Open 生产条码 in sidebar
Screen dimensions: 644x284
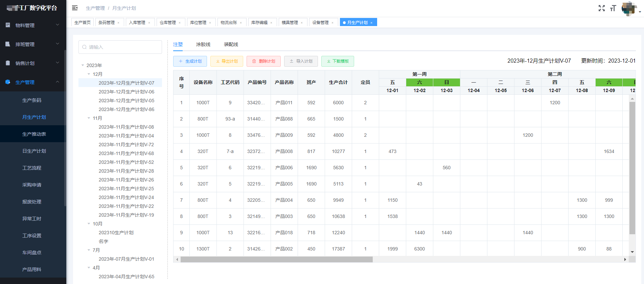pyautogui.click(x=32, y=100)
